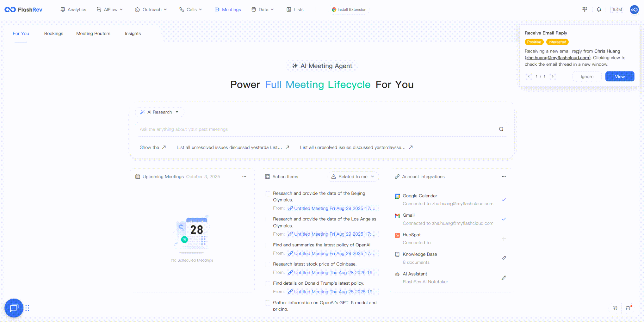Viewport: 644px width, 322px height.
Task: Click the notification bell icon
Action: tap(599, 9)
